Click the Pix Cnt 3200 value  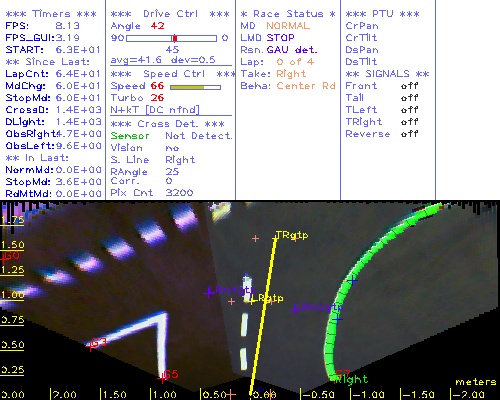coord(179,193)
